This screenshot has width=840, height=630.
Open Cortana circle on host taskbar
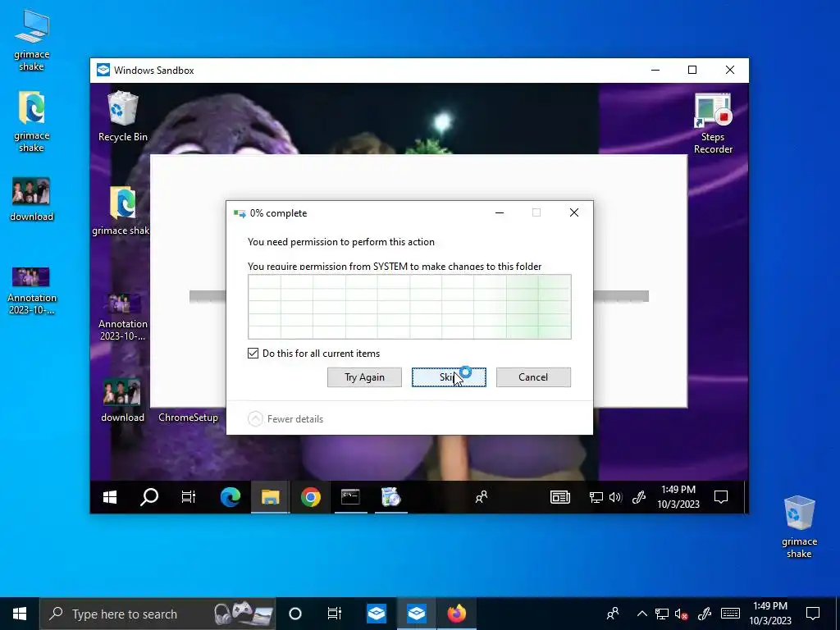pos(295,614)
